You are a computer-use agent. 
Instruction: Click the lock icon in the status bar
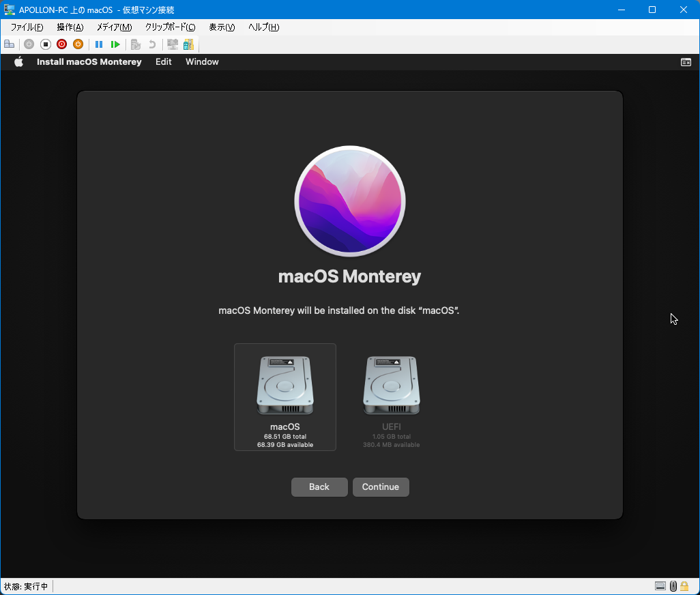pyautogui.click(x=684, y=586)
